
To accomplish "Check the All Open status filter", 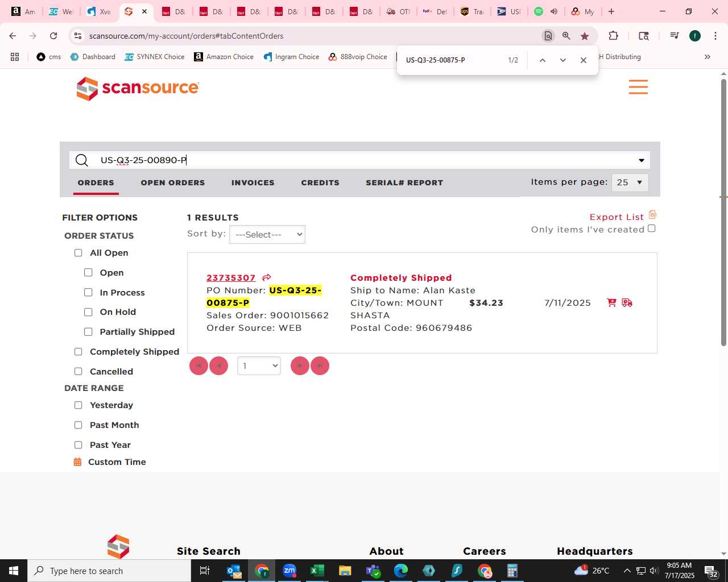I will point(78,253).
